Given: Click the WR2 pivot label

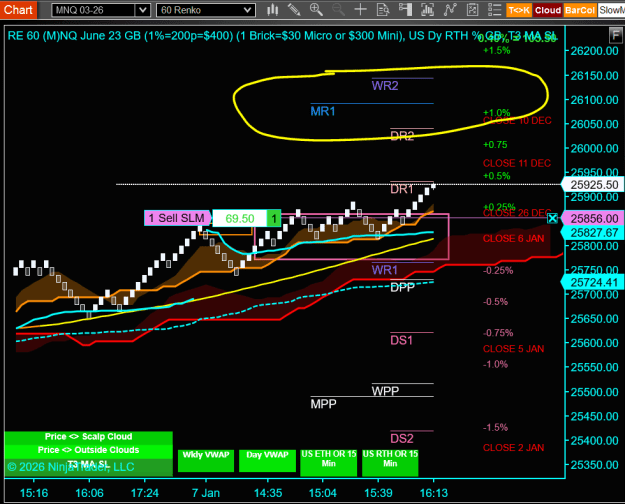Looking at the screenshot, I should [x=385, y=85].
